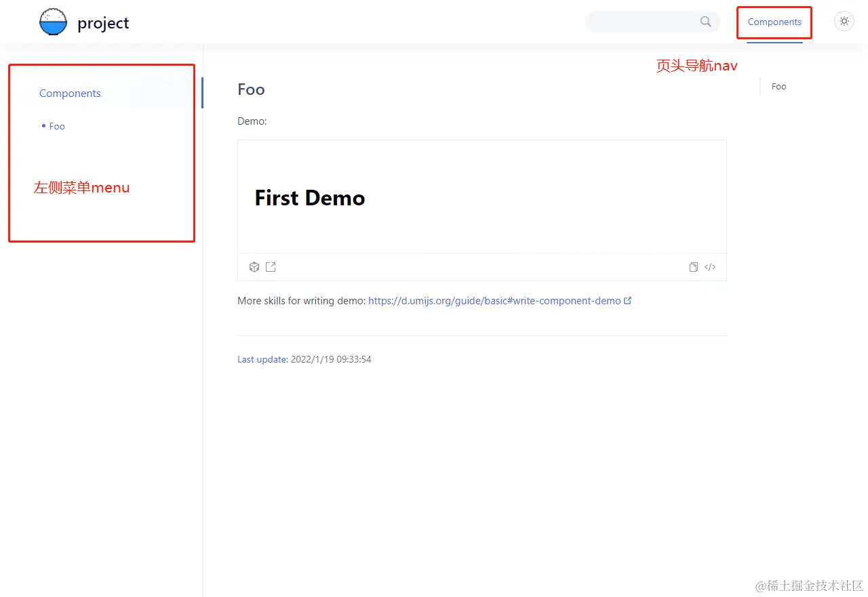The width and height of the screenshot is (868, 597).
Task: Click the rice bowl project logo
Action: coord(54,22)
